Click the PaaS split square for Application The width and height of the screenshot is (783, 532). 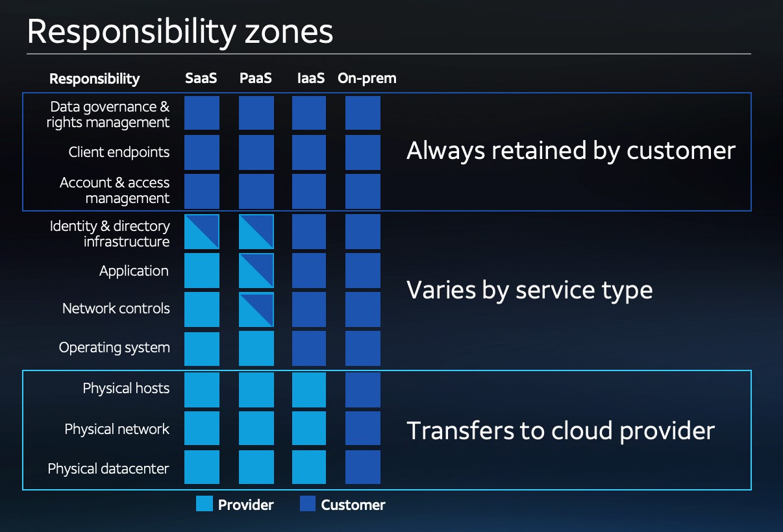point(256,271)
